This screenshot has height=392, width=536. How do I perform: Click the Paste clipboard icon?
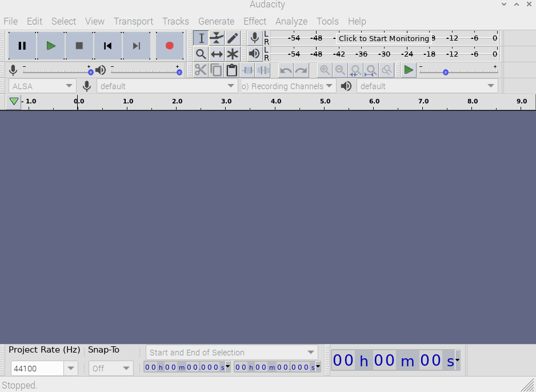231,70
